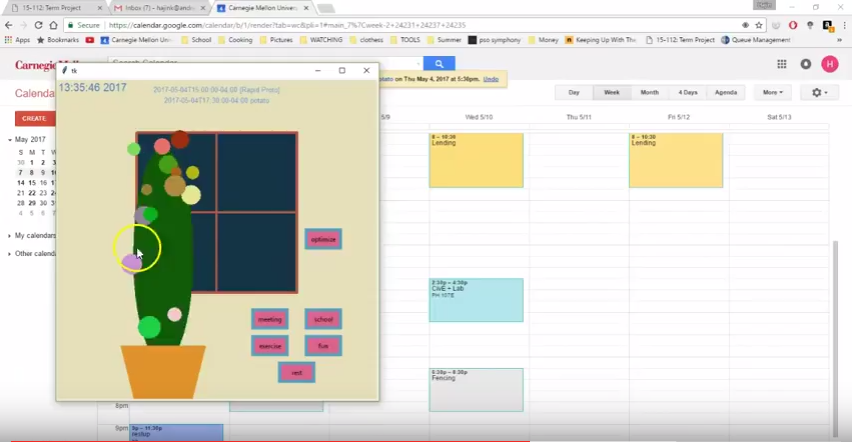Open the Google apps grid icon
The image size is (852, 442).
coord(781,64)
